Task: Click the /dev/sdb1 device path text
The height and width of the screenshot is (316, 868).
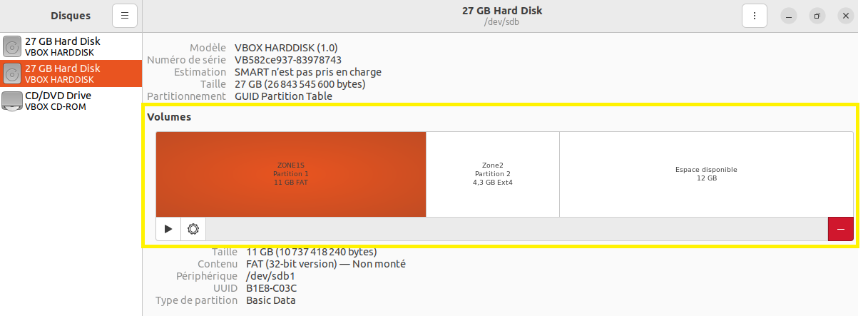Action: tap(270, 276)
